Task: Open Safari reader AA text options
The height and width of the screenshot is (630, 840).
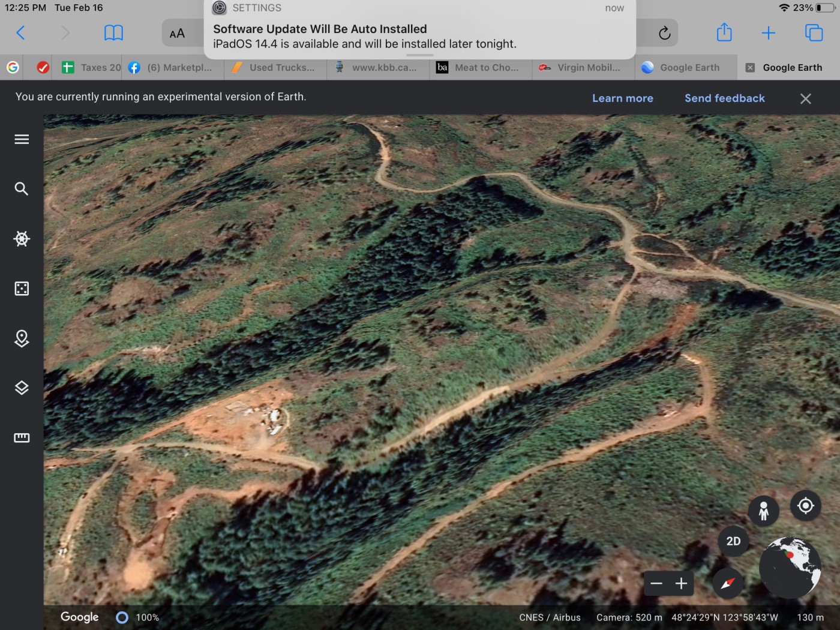Action: 177,34
